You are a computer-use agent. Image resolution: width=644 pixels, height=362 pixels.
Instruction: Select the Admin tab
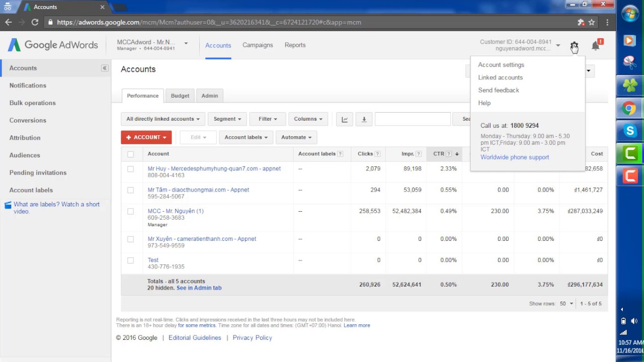point(210,96)
